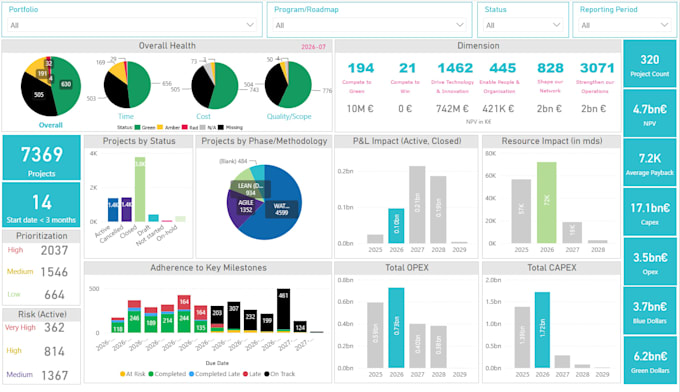This screenshot has width=680, height=392.
Task: Select the 4.7bn€ NPV card
Action: pyautogui.click(x=649, y=114)
